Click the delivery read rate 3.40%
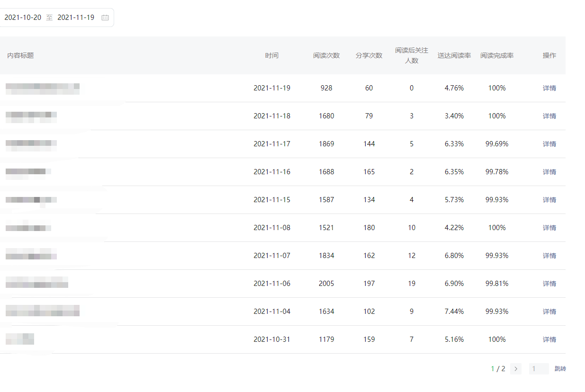 [x=454, y=116]
